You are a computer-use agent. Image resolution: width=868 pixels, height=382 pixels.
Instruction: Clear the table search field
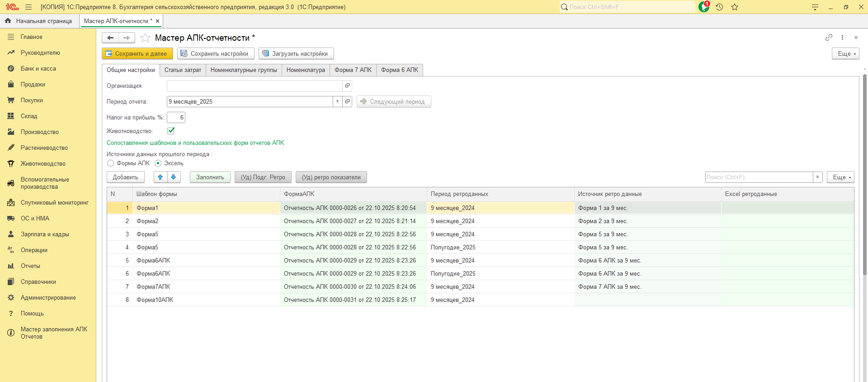(817, 177)
